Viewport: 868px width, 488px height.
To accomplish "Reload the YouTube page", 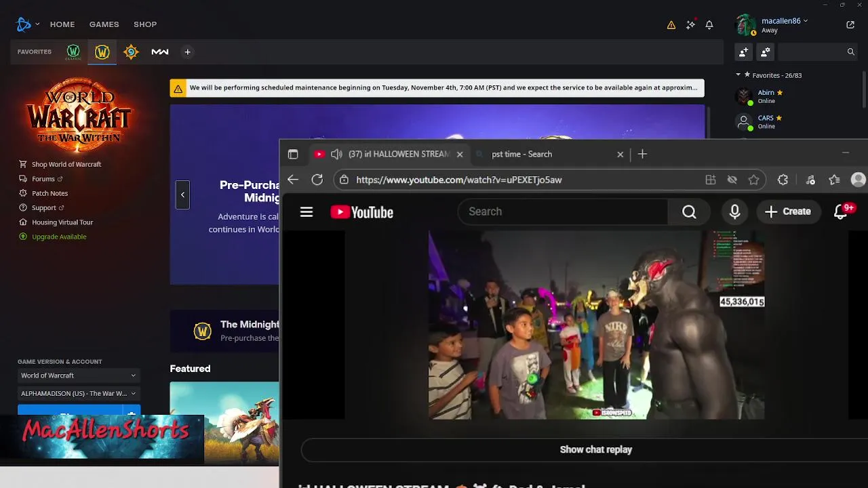I will (317, 180).
